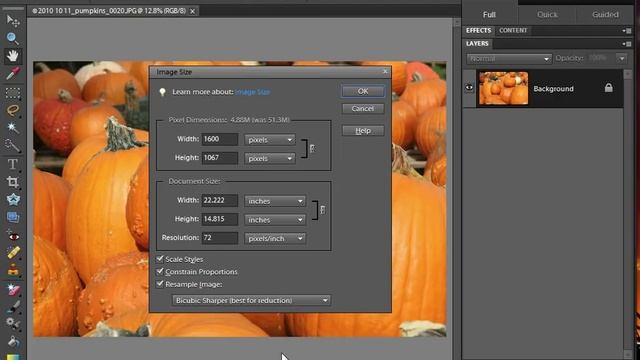Select the Eraser tool

point(13,290)
